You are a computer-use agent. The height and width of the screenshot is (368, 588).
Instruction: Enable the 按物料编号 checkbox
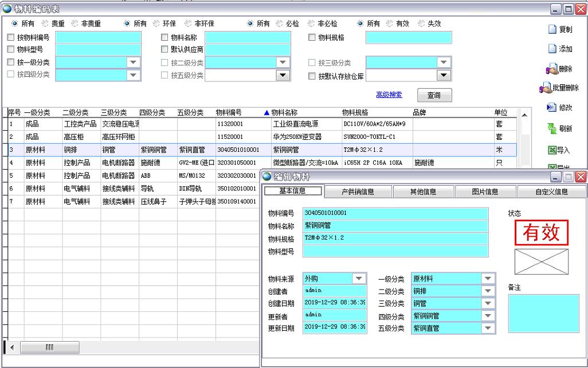[11, 38]
